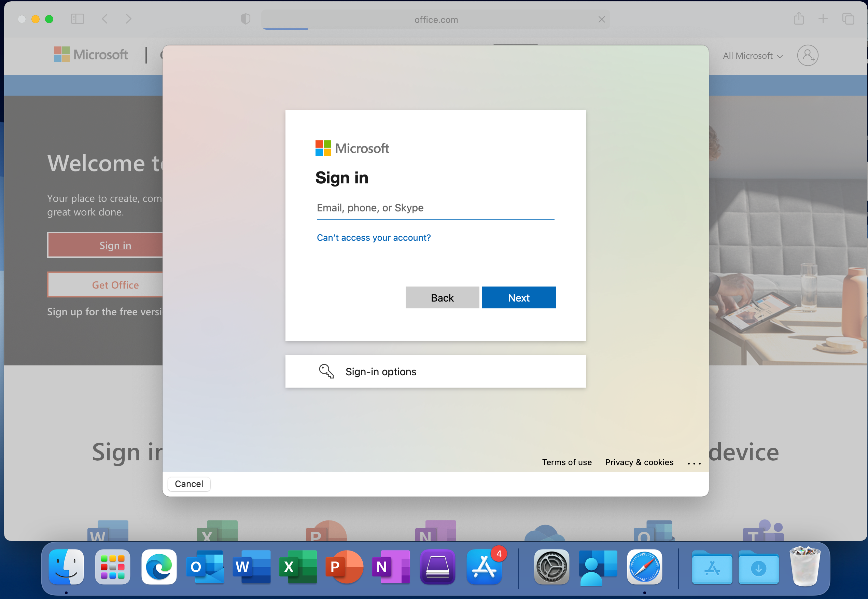
Task: Click the Email, phone, or Skype field
Action: 435,208
